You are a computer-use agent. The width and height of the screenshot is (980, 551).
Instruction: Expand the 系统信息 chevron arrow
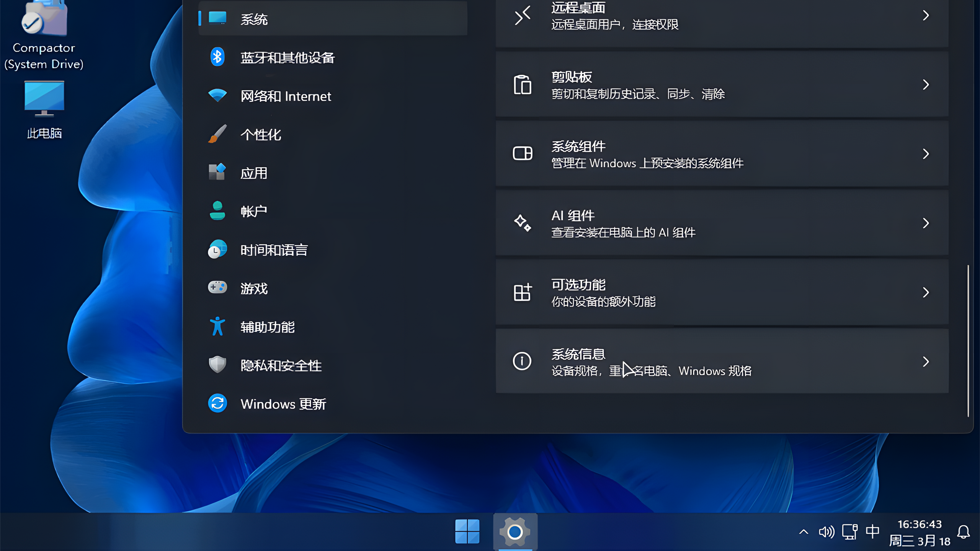click(x=926, y=362)
